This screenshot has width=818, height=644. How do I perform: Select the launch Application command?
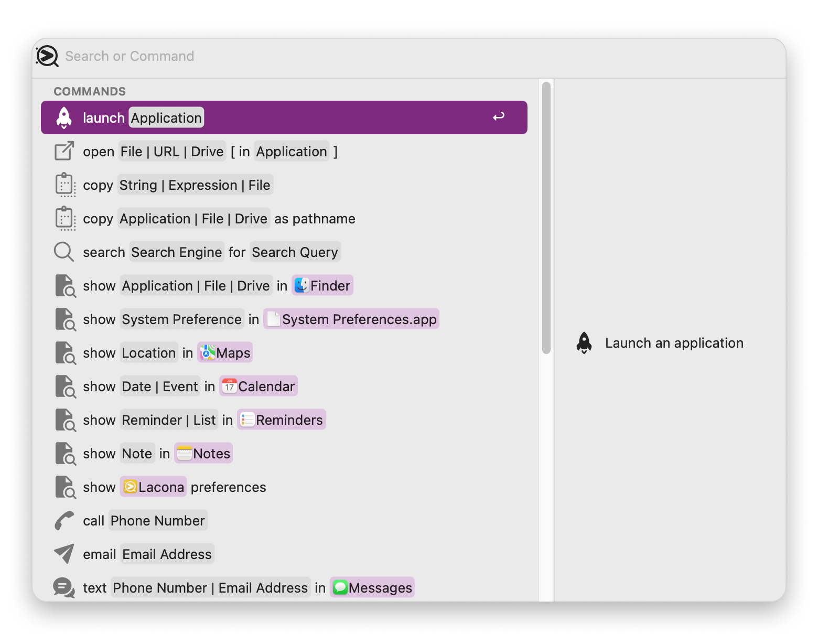[x=284, y=118]
